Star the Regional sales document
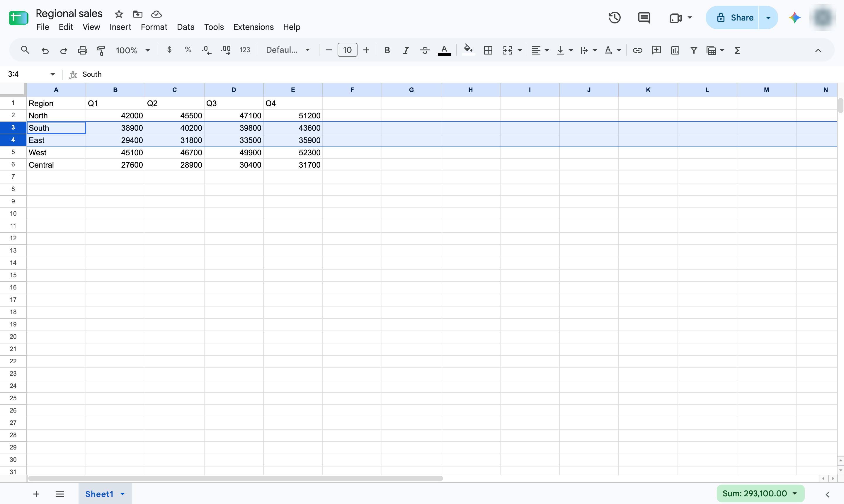 118,14
